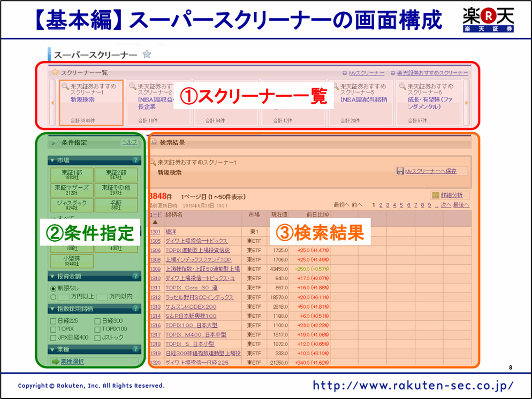Click the 指数採用銘柄 section question mark help icon
Image resolution: width=532 pixels, height=399 pixels.
coord(135,309)
